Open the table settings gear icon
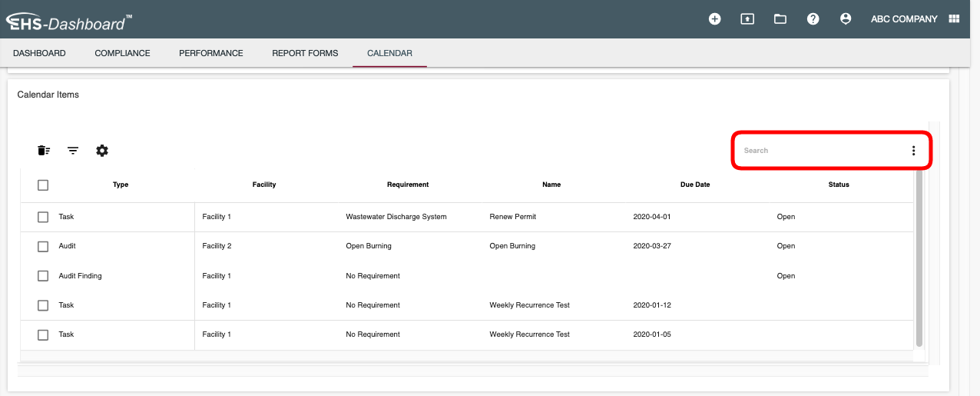This screenshot has width=980, height=396. click(x=102, y=151)
